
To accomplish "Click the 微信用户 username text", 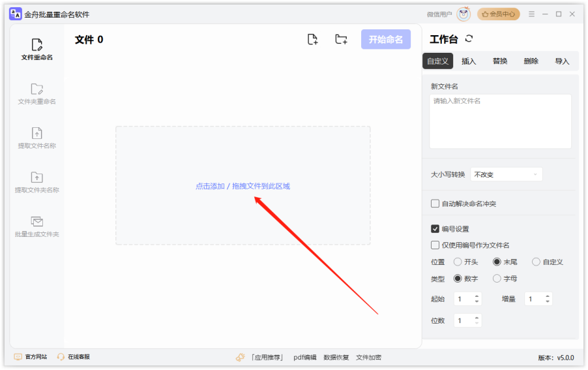I will point(439,14).
